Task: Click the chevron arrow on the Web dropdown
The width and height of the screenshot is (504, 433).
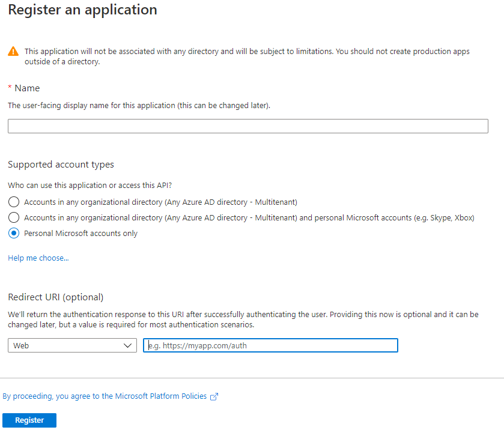Action: tap(127, 346)
